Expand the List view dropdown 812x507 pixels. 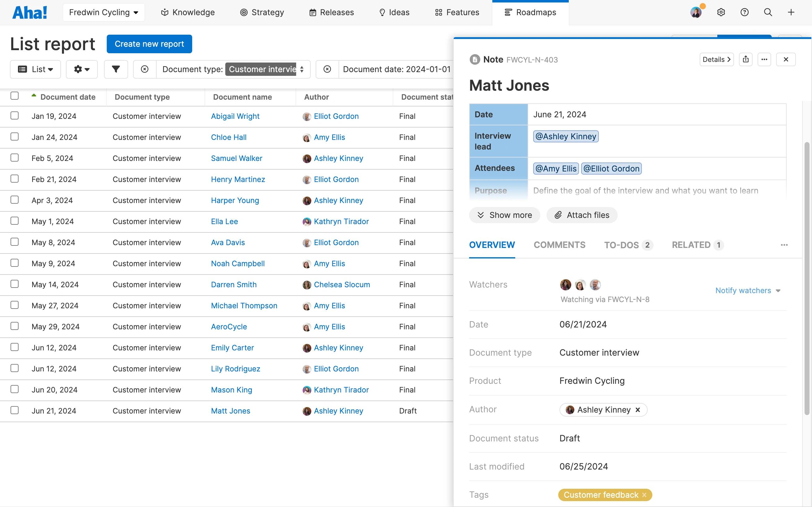tap(35, 69)
